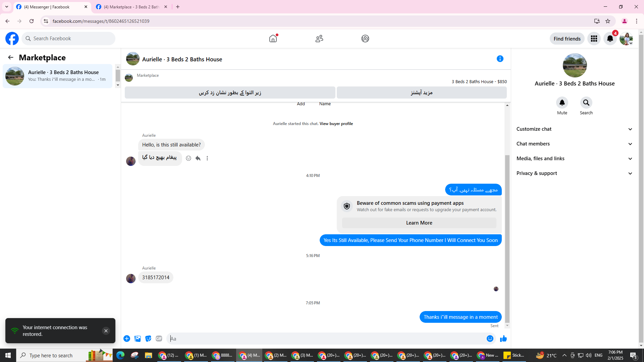644x362 pixels.
Task: Switch to the Marketplace 3 Beds browser tab
Action: click(131, 7)
